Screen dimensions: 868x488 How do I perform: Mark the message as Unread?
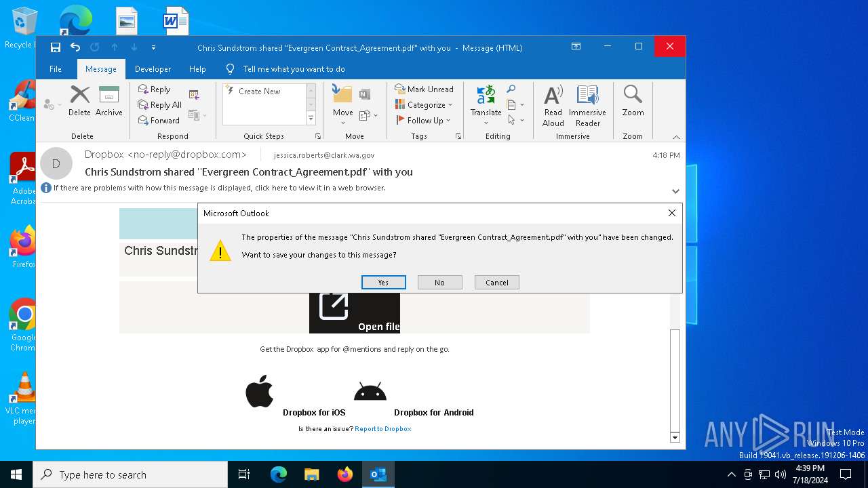coord(425,89)
